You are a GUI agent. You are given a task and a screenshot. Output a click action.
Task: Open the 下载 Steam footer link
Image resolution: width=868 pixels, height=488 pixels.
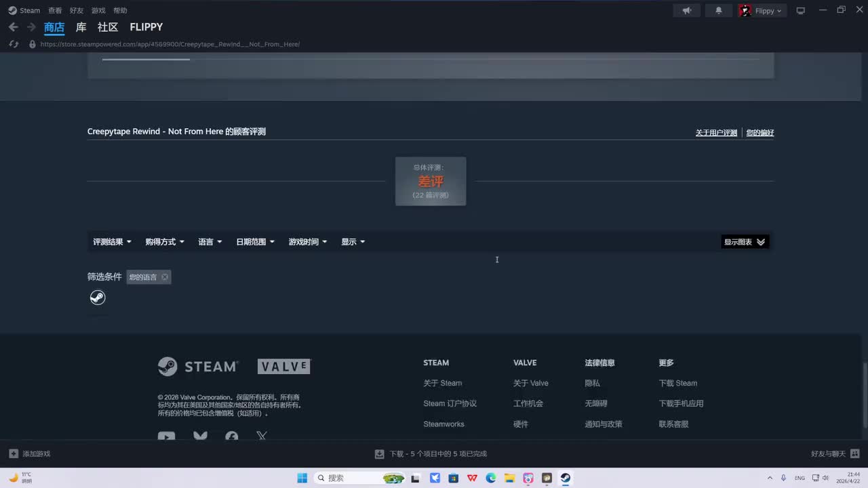tap(678, 383)
